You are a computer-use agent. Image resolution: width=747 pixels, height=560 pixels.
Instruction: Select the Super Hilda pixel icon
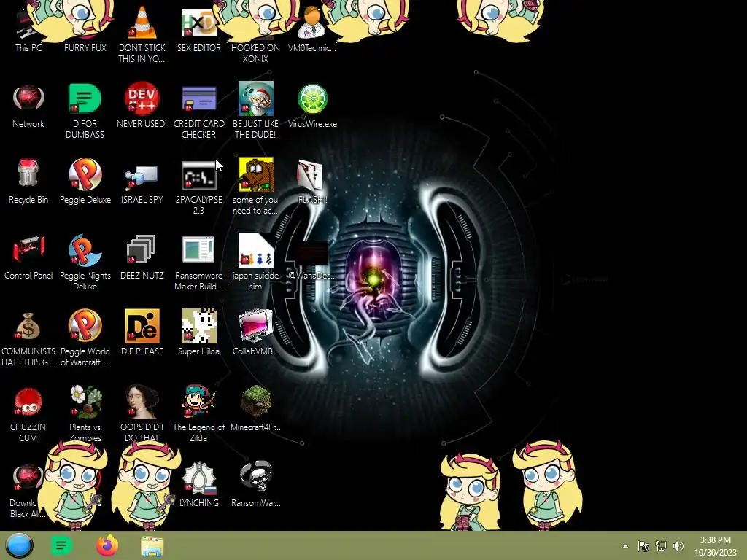click(198, 332)
